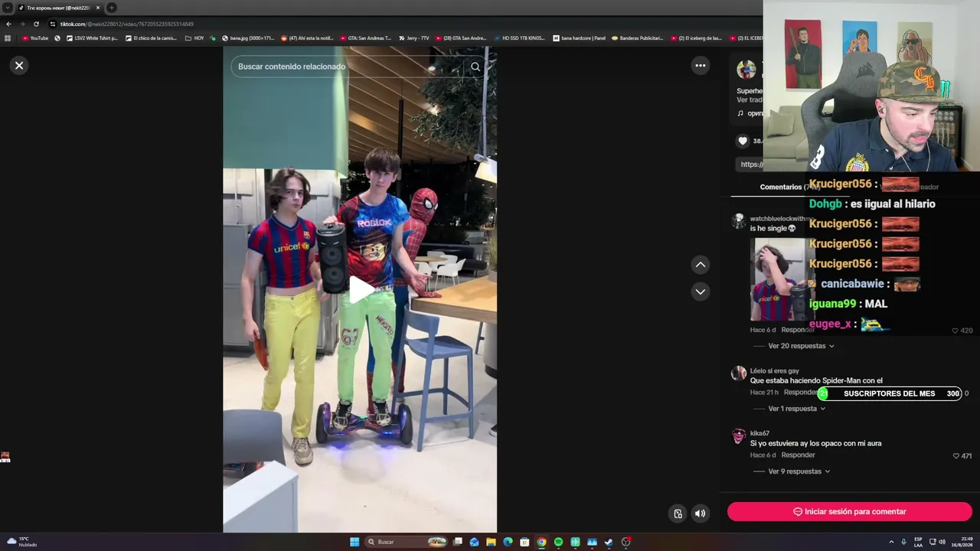Screen dimensions: 980x551
Task: Open the tab search dropdown
Action: 7,8
